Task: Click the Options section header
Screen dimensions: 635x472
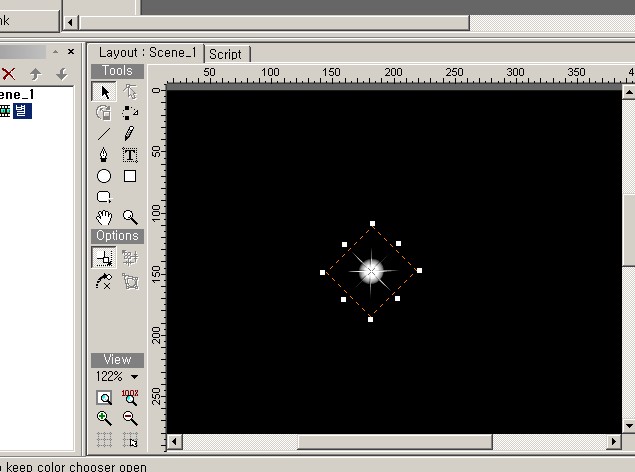Action: (117, 236)
